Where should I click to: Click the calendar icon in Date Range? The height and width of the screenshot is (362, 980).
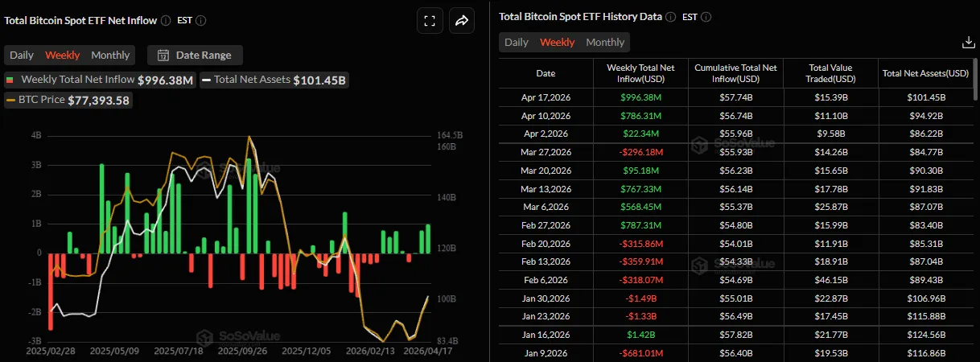pos(163,56)
